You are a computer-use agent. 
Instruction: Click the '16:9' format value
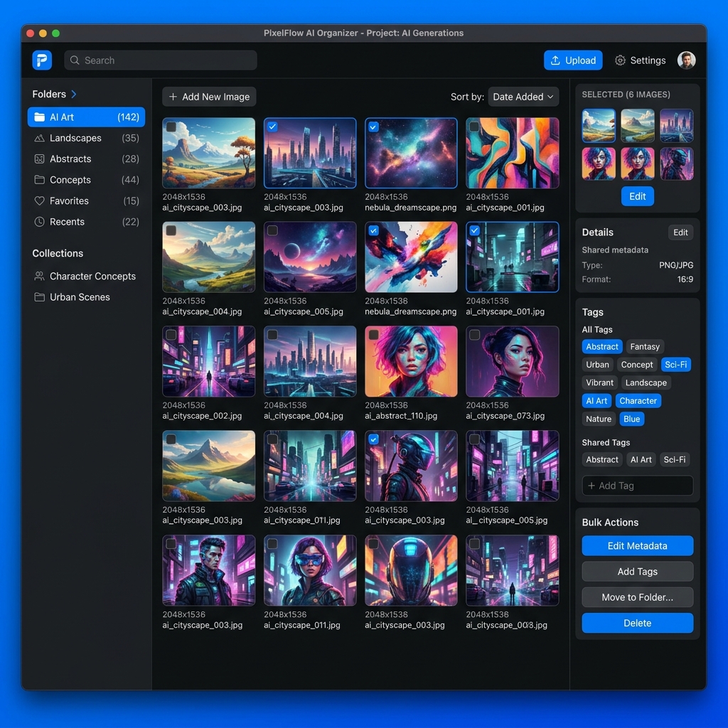(x=685, y=279)
